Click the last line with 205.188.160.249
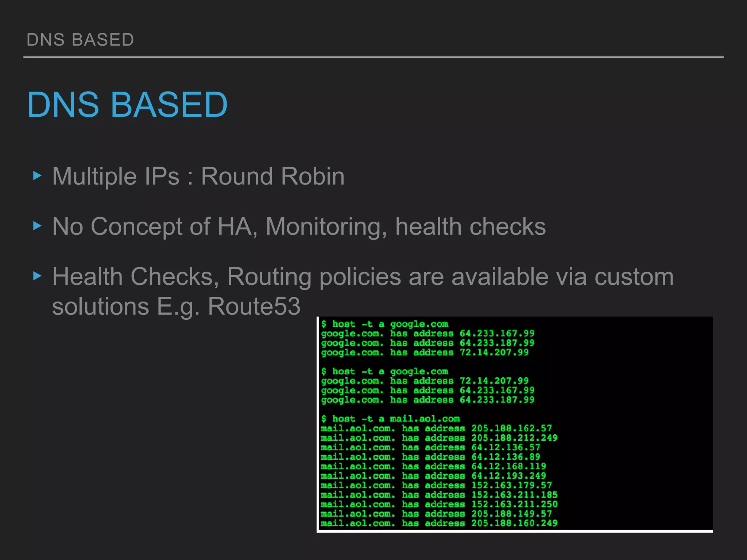This screenshot has height=560, width=747. [x=514, y=523]
